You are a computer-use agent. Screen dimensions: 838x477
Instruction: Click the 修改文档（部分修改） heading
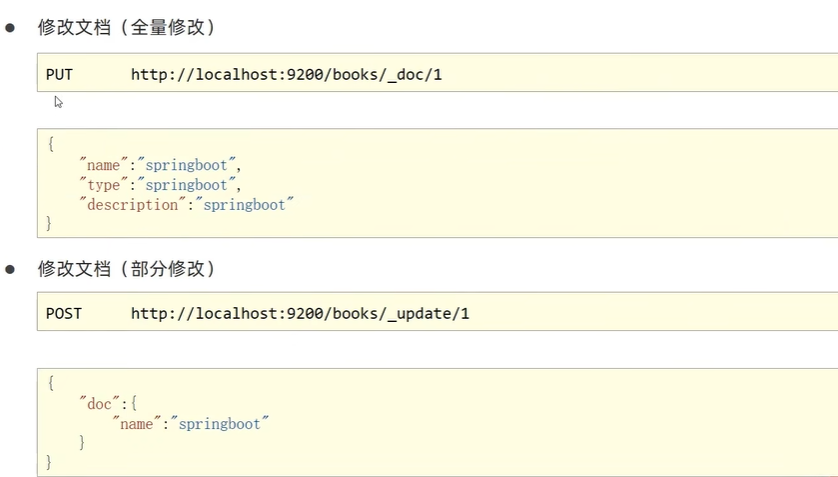126,269
